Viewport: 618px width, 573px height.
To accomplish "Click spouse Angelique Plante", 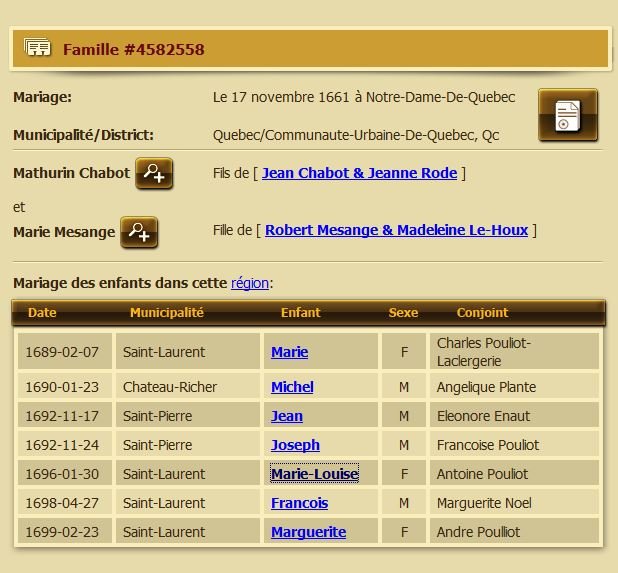I will click(514, 387).
